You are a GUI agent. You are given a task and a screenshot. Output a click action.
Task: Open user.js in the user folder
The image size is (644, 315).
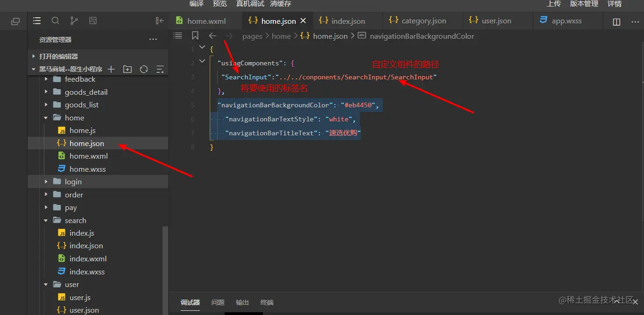[98, 297]
